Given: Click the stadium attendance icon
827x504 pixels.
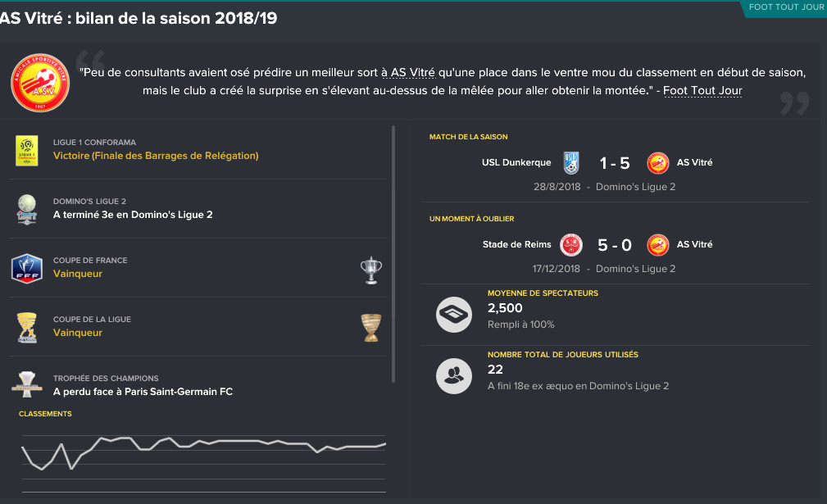Looking at the screenshot, I should click(454, 315).
